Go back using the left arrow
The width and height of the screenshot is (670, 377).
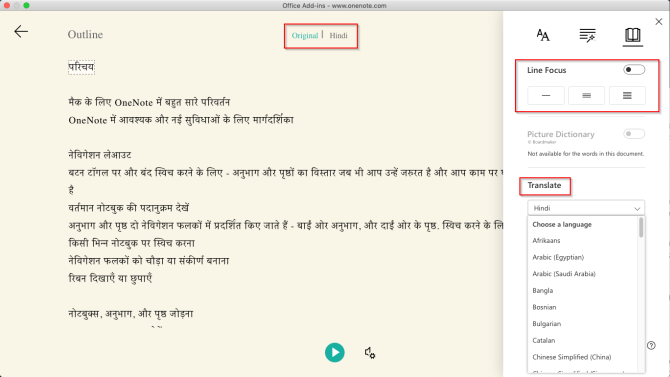tap(21, 32)
